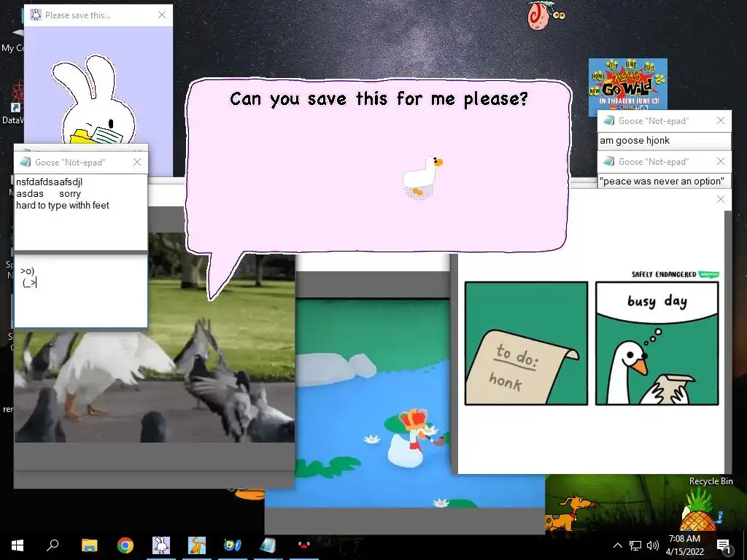This screenshot has height=560, width=747.
Task: Click the bunny holding folder image
Action: click(x=93, y=100)
